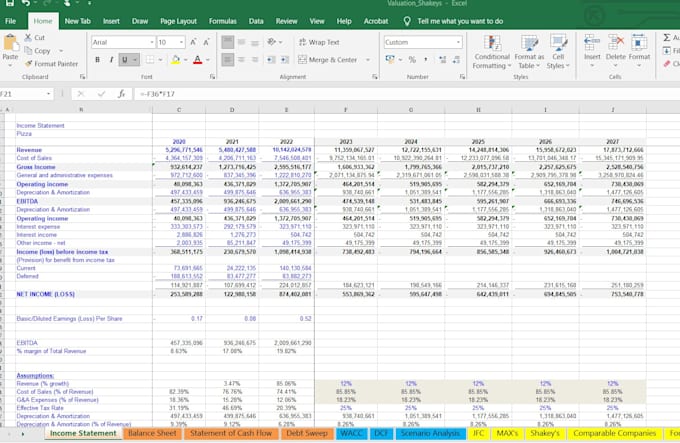The height and width of the screenshot is (443, 680).
Task: Click the Insert cells icon
Action: point(592,43)
